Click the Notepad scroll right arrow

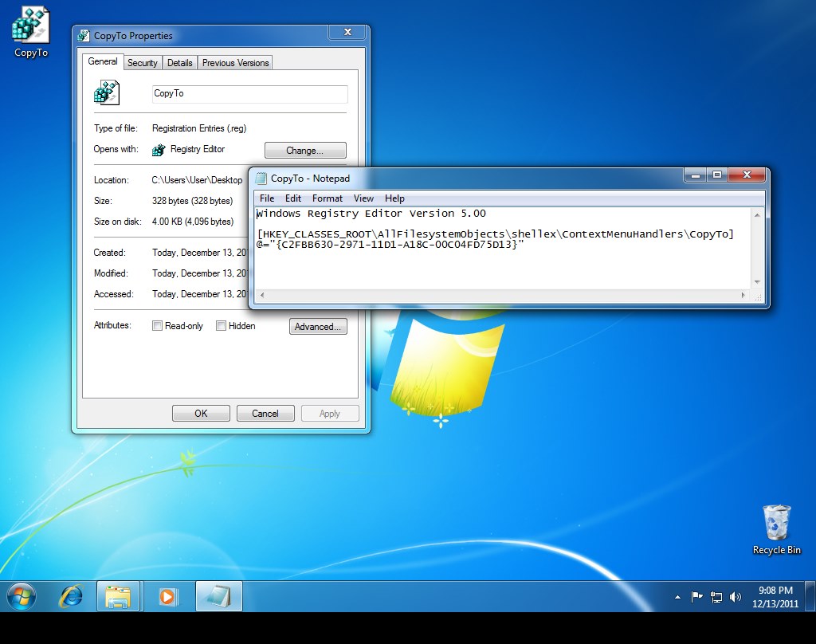pos(743,295)
